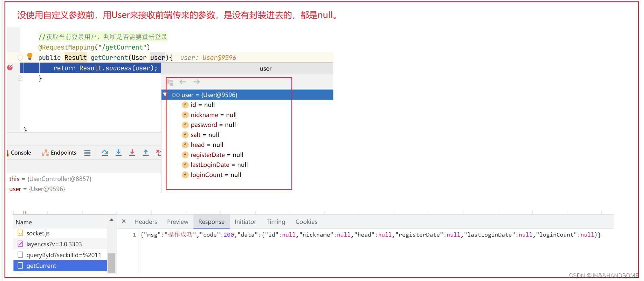644x281 pixels.
Task: Click the field icon next to nickname
Action: coord(185,115)
